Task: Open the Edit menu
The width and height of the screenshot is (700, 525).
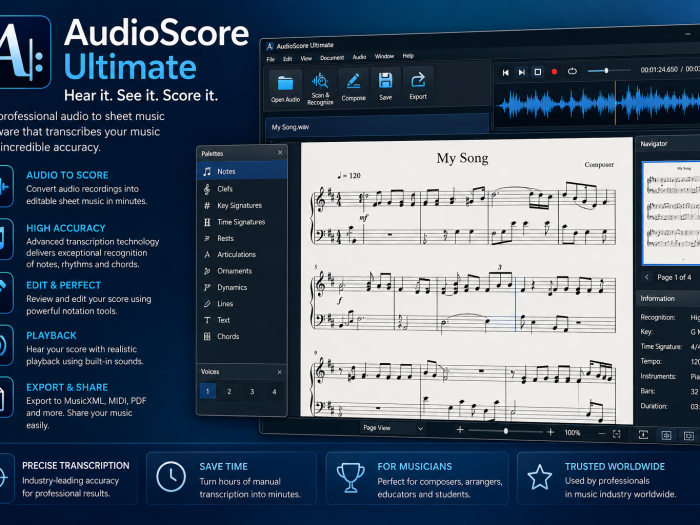Action: tap(288, 59)
